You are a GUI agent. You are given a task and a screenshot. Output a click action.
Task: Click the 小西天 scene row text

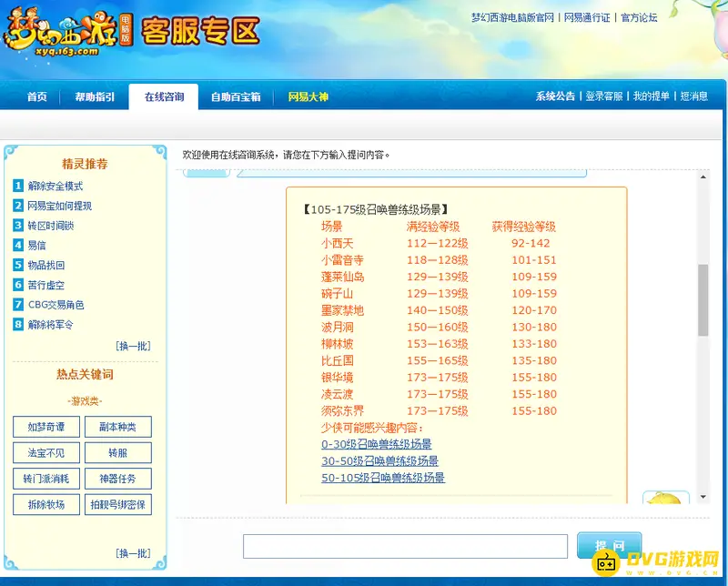click(x=337, y=243)
